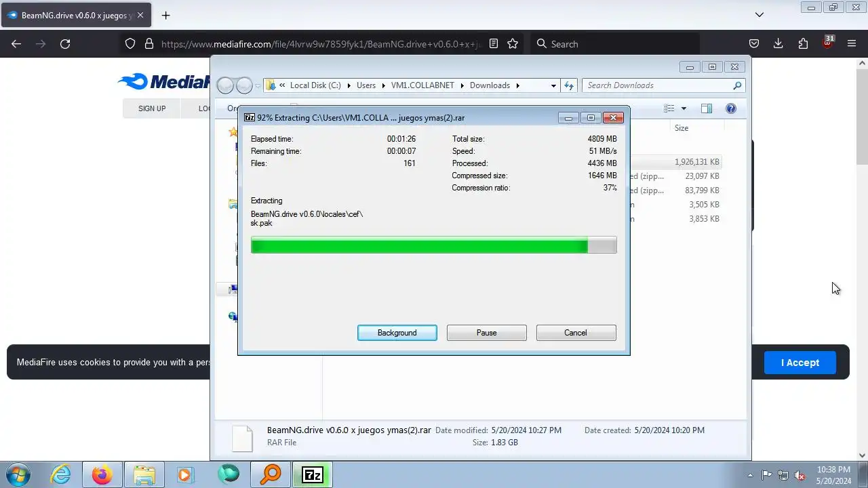This screenshot has width=868, height=488.
Task: Click Explorer Back navigation button
Action: tap(225, 85)
